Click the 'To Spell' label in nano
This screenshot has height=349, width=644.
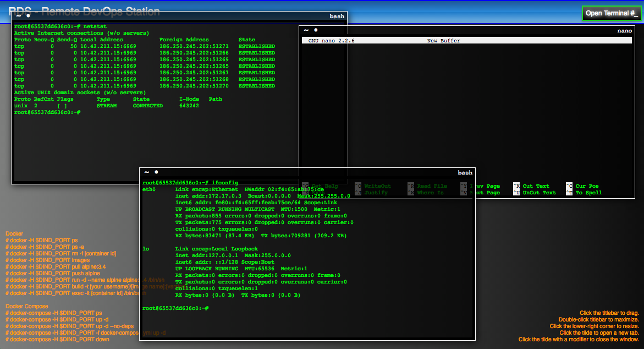click(x=588, y=193)
